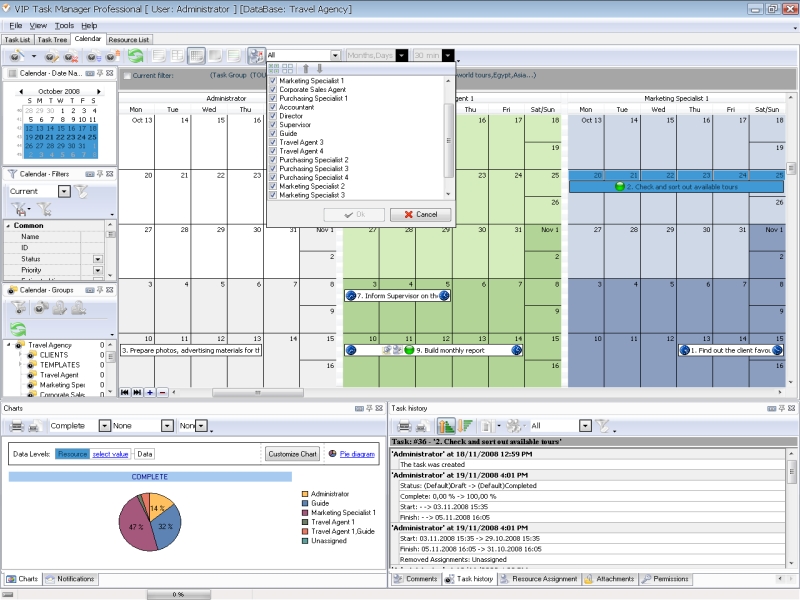The height and width of the screenshot is (600, 800).
Task: Open the Status field dropdown in filters
Action: (98, 259)
